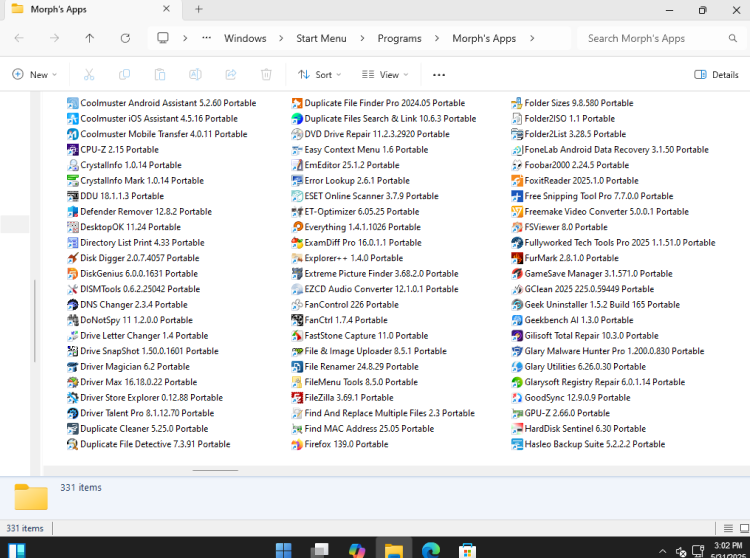Screen dimensions: 750x558
Task: Click the ExamDiff Pro 16.0.1.1 icon
Action: (297, 242)
